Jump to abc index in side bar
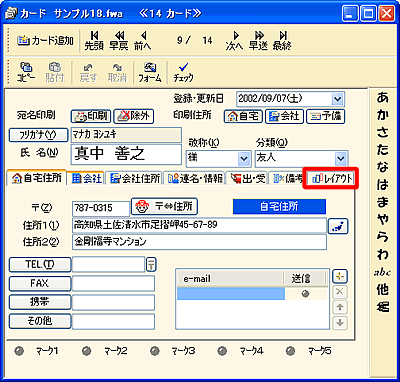This screenshot has height=382, width=400. pos(383,273)
